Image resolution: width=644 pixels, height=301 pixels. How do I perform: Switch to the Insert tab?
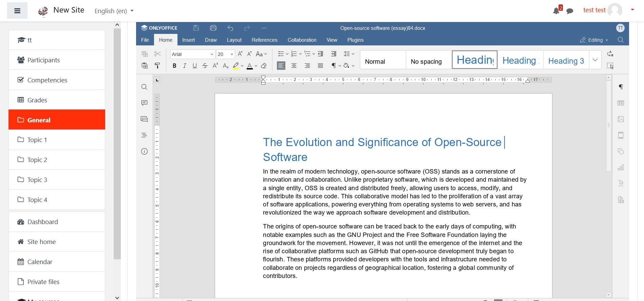click(x=188, y=40)
